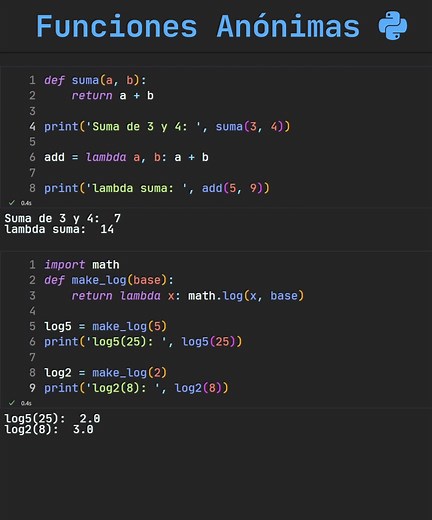Click the line 'def make_log(base):'
The height and width of the screenshot is (520, 432).
tap(109, 280)
